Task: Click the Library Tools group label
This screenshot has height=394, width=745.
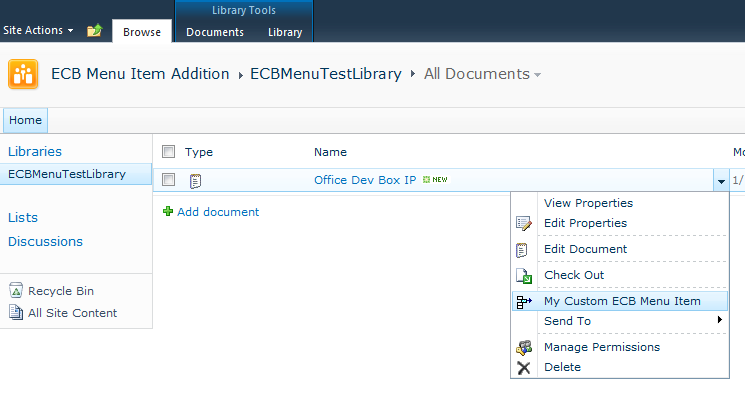Action: coord(244,10)
